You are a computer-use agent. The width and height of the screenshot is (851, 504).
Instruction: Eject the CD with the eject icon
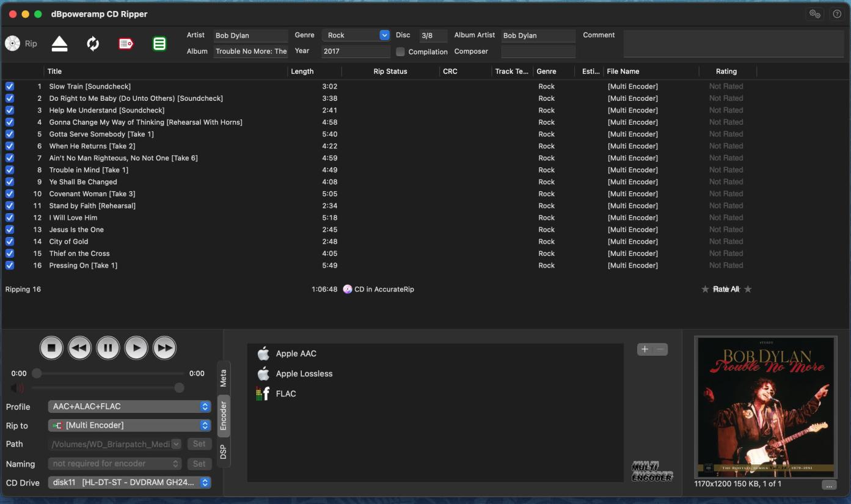[60, 43]
